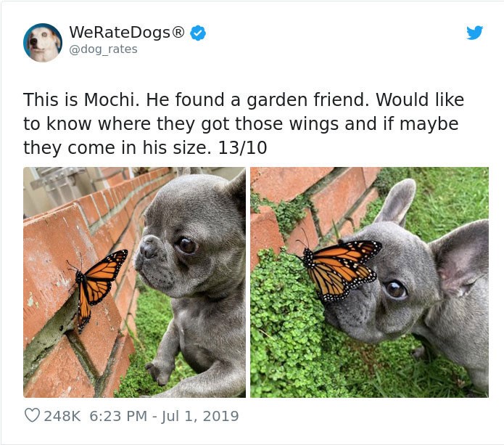Open the WeRateDogs profile avatar

[43, 43]
